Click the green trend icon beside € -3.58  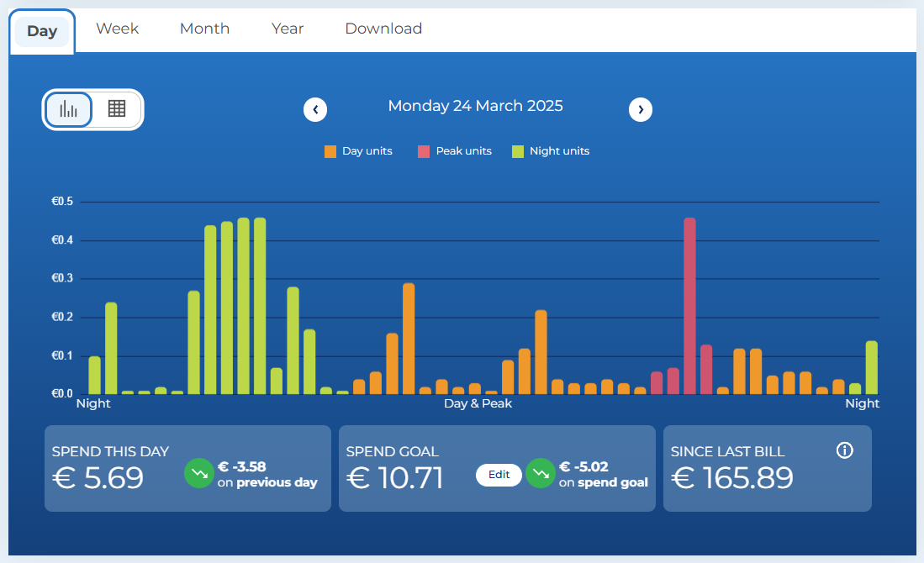[x=199, y=473]
